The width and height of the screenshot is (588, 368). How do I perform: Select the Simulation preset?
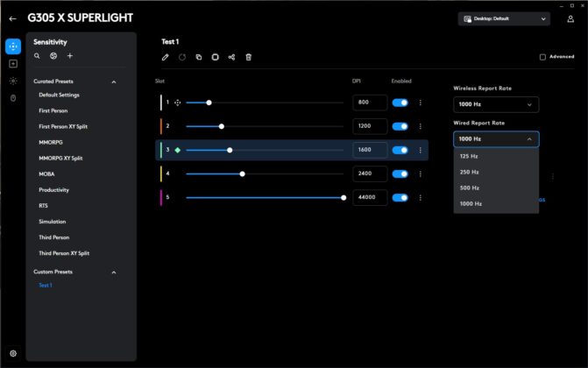(x=52, y=222)
